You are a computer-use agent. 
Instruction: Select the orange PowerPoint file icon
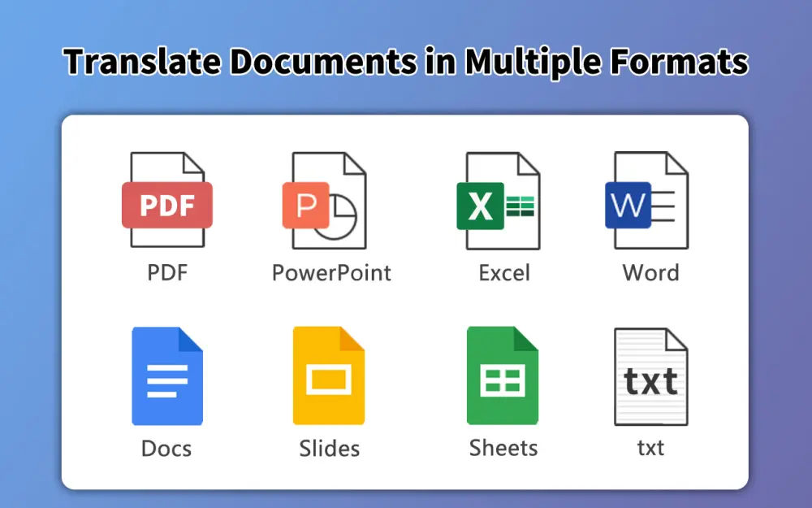pyautogui.click(x=325, y=200)
